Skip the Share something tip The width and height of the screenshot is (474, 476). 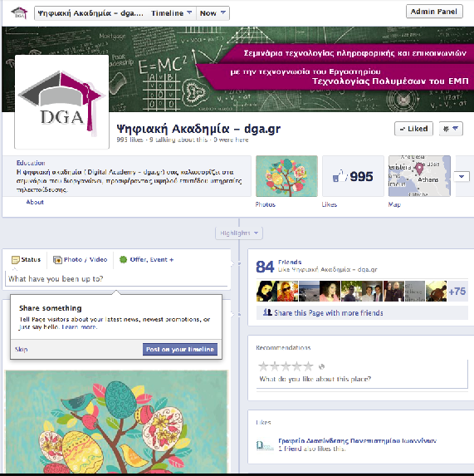(x=22, y=350)
